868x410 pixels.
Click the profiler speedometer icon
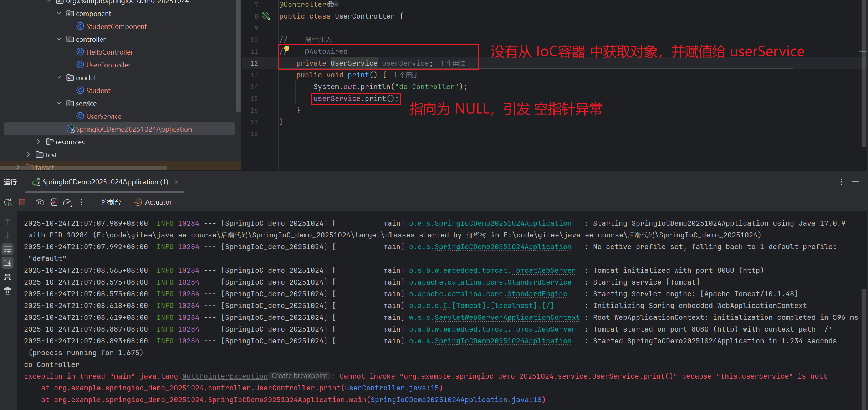(x=67, y=203)
